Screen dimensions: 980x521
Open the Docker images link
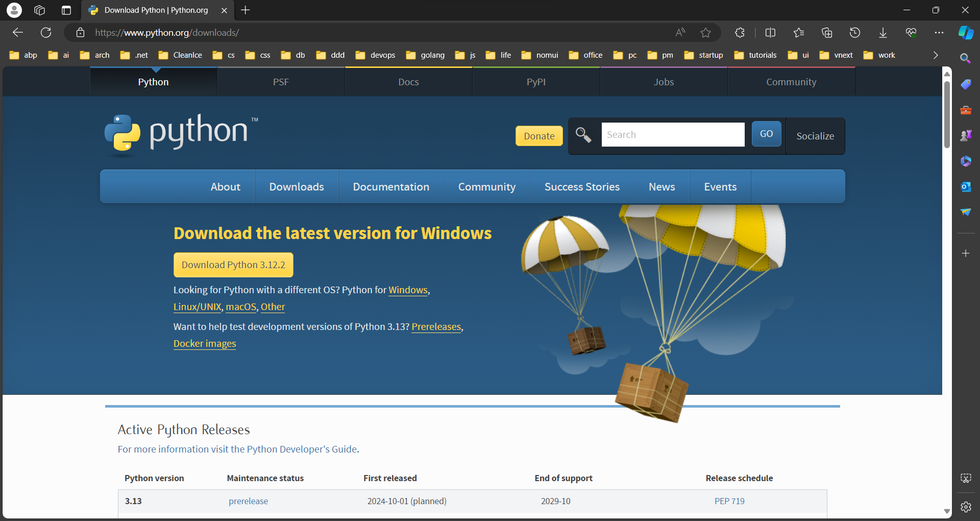(205, 344)
